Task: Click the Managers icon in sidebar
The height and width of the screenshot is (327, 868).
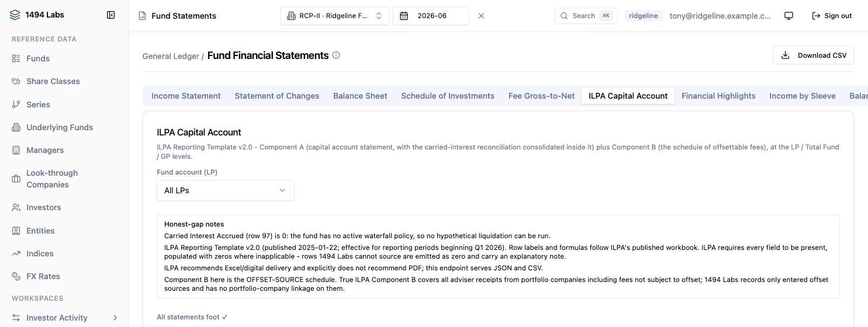Action: click(16, 150)
